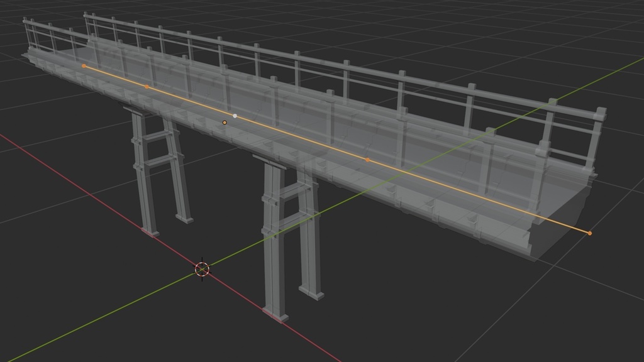Viewport: 644px width, 362px height.
Task: Select the white active curve control point
Action: click(235, 116)
